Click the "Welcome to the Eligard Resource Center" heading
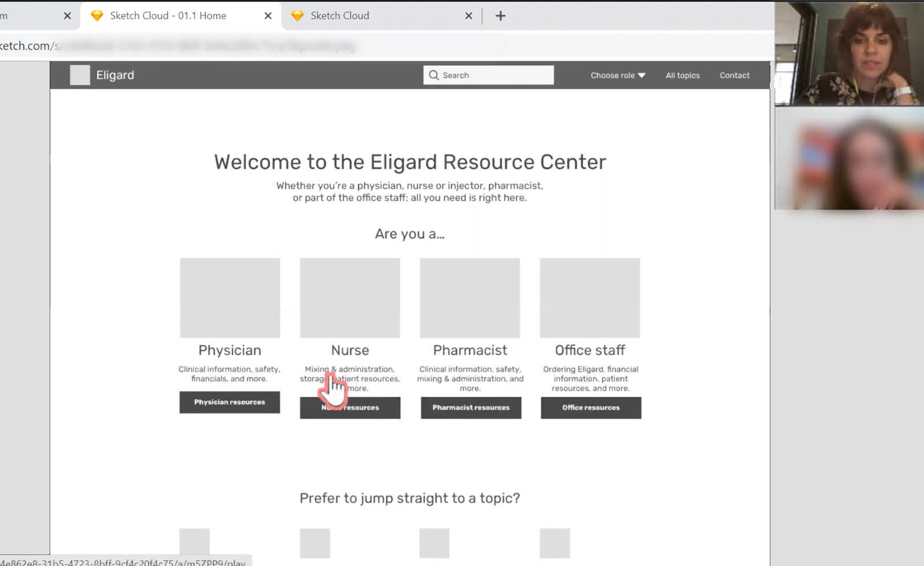This screenshot has height=566, width=924. tap(410, 162)
